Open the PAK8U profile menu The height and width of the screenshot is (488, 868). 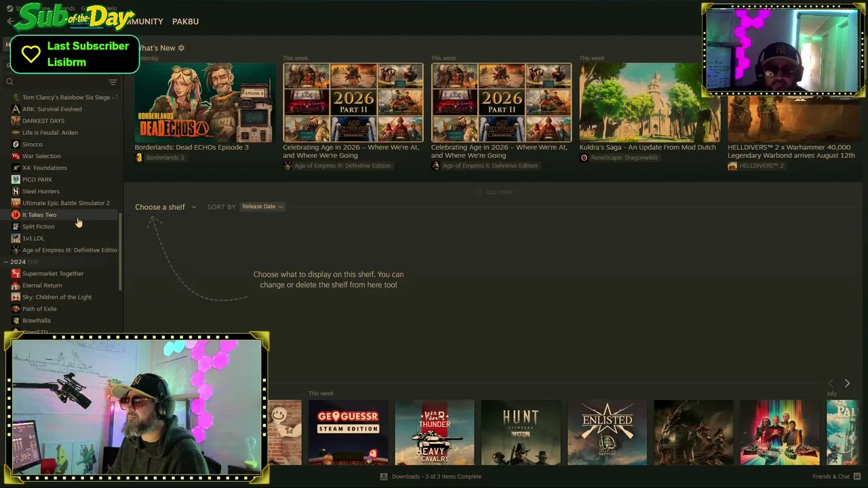tap(185, 22)
